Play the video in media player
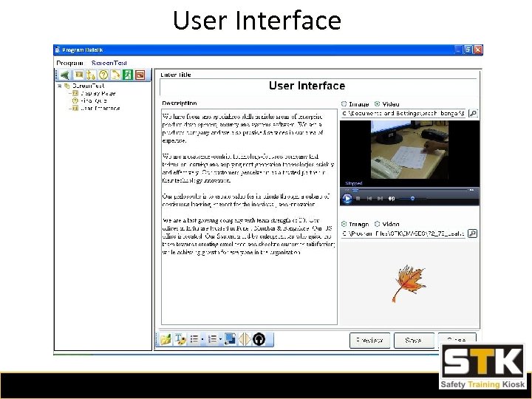532x399 pixels. click(x=347, y=198)
